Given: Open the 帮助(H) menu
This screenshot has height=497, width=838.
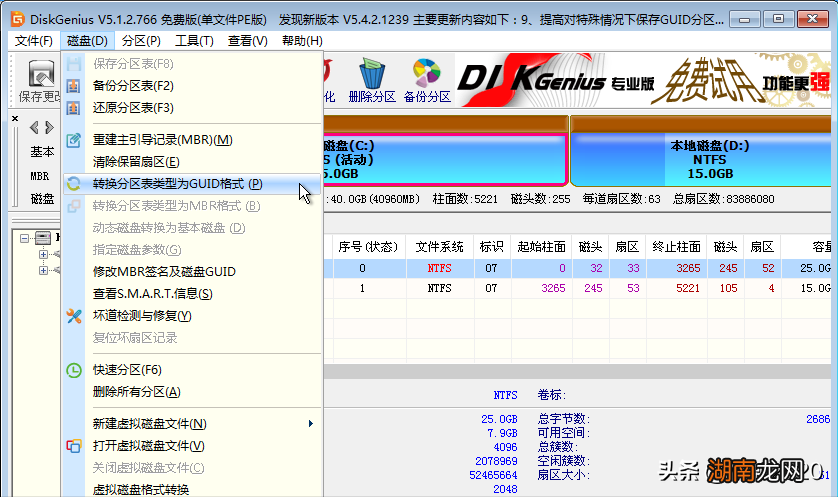Looking at the screenshot, I should coord(302,41).
